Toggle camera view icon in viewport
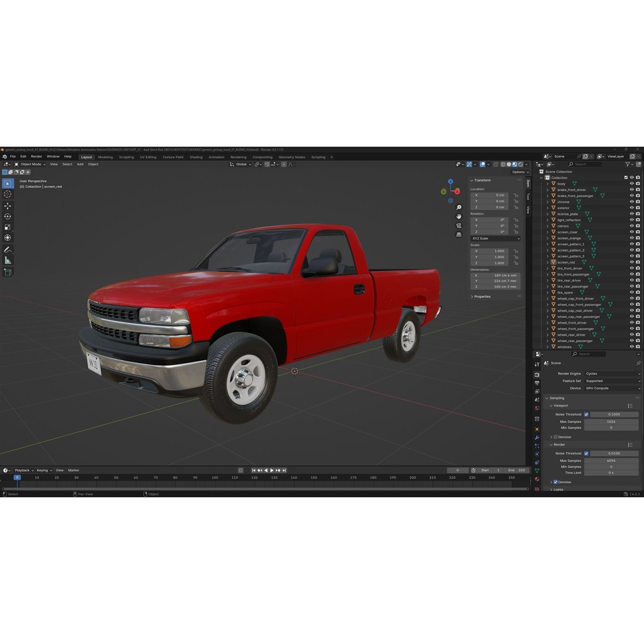This screenshot has height=644, width=644. [459, 225]
